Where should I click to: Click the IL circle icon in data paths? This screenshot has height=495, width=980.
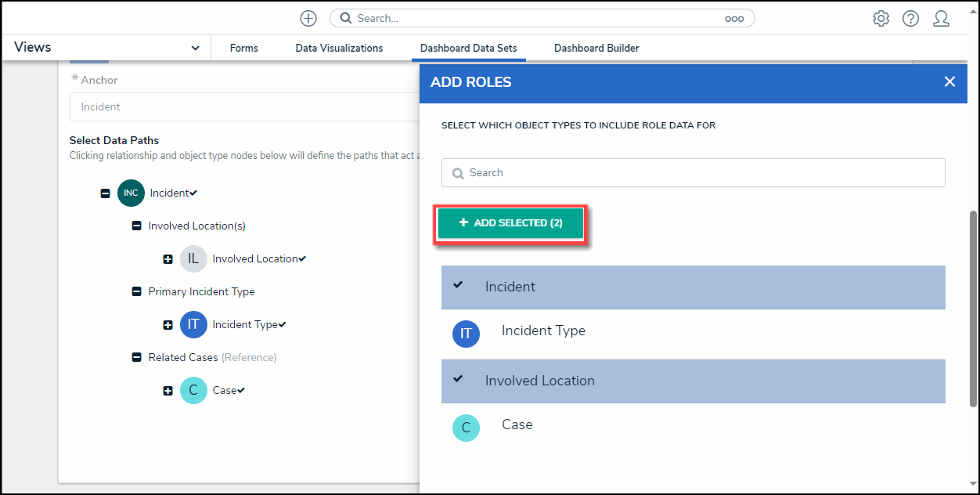pyautogui.click(x=193, y=258)
